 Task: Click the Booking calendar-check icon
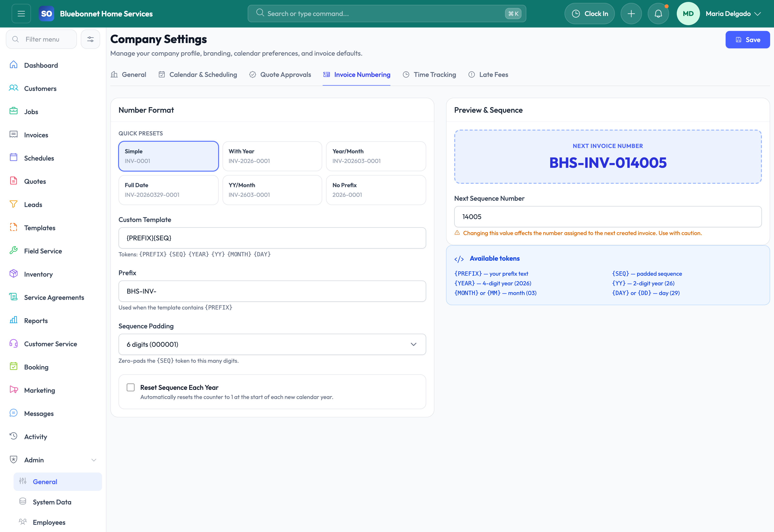[x=14, y=367]
